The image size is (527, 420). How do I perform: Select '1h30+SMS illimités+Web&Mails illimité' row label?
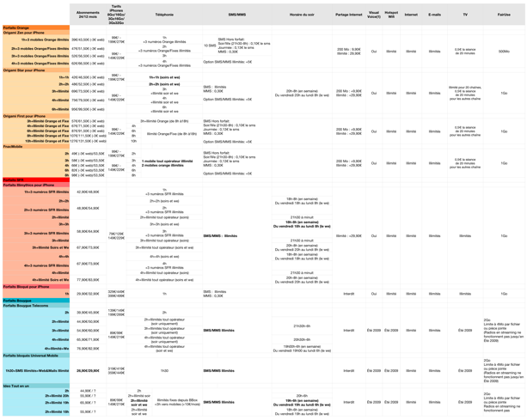(37, 371)
